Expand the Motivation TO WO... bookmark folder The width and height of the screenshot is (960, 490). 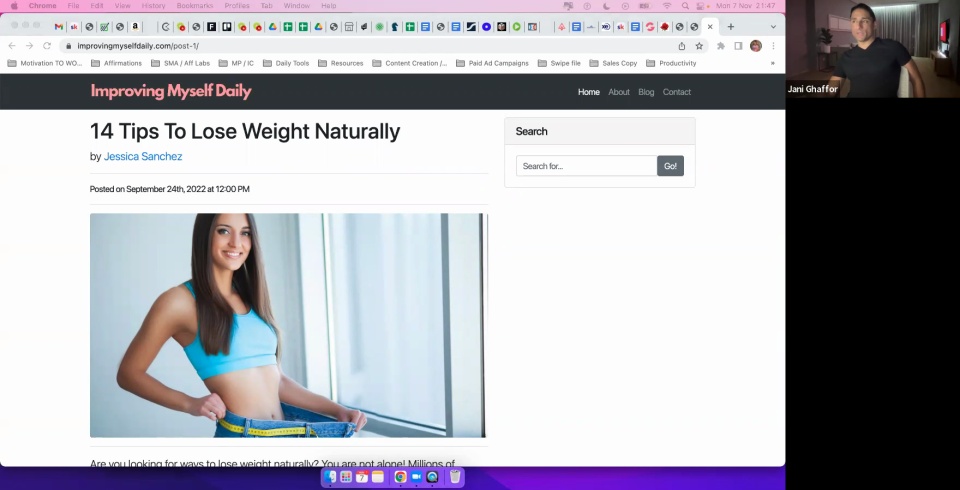(x=44, y=63)
